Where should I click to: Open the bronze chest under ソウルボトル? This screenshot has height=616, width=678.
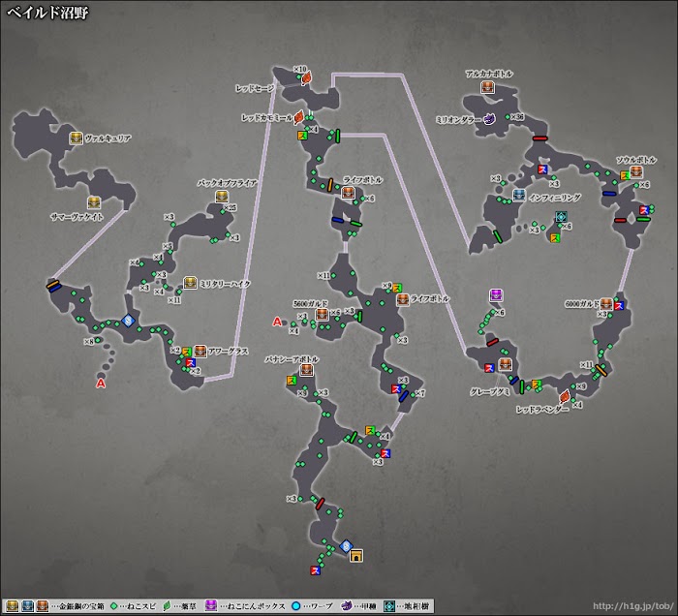[x=635, y=172]
